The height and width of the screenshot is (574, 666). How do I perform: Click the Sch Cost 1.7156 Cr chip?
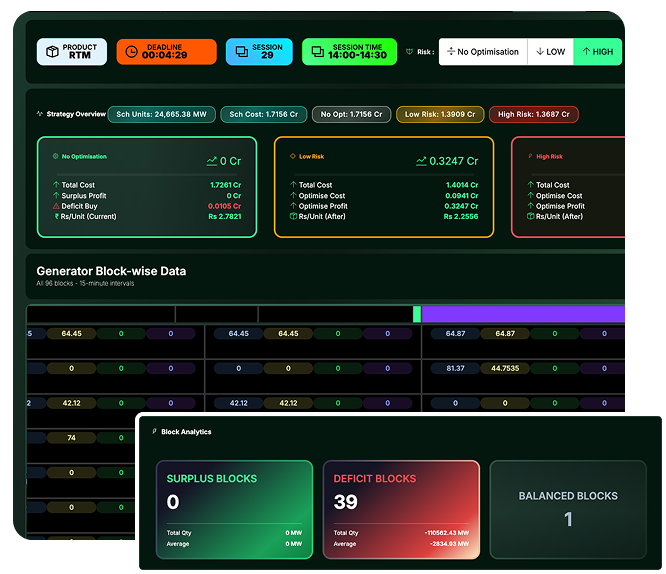pyautogui.click(x=264, y=114)
